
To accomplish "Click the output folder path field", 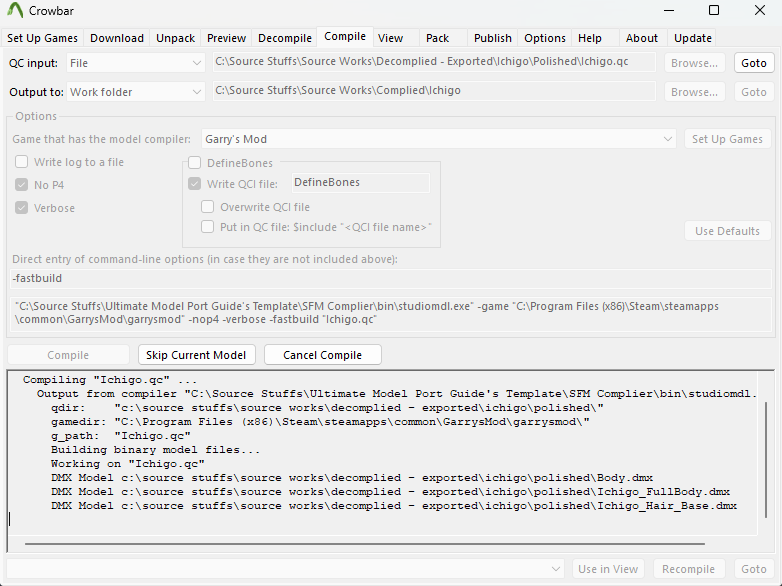I will coord(434,91).
